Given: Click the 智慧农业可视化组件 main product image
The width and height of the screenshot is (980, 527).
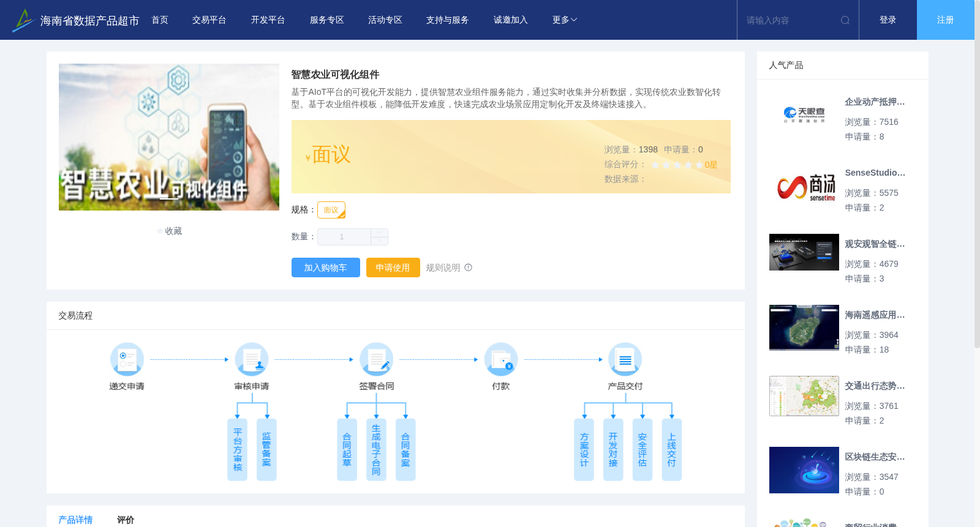Looking at the screenshot, I should tap(169, 137).
